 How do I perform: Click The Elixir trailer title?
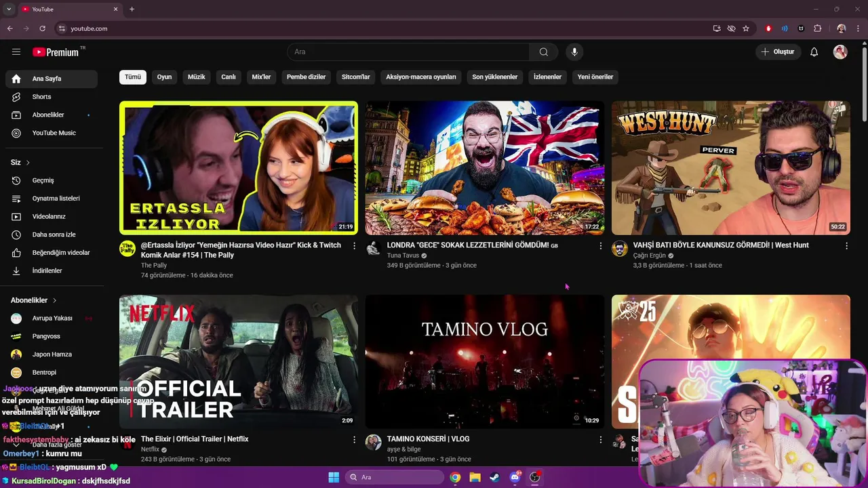coord(195,439)
